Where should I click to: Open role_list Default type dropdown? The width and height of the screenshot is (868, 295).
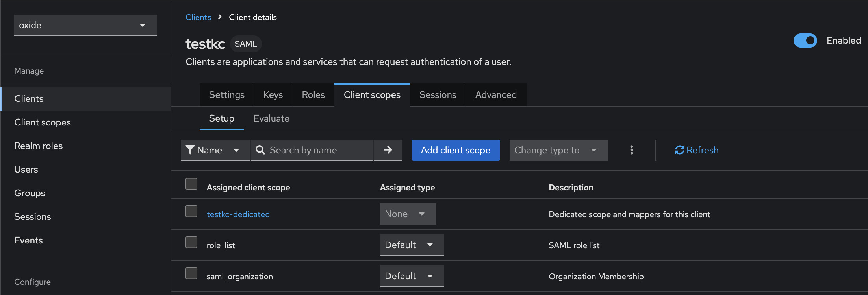(412, 245)
